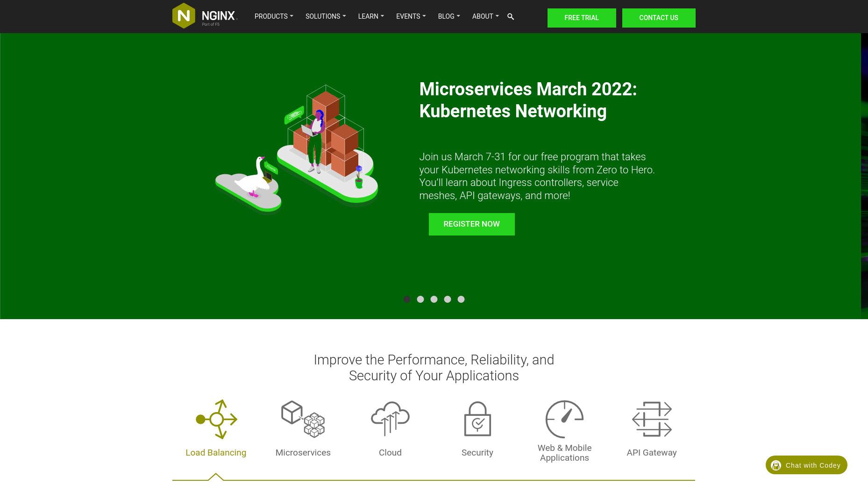Select the Microservices cubes icon
Screen dimensions: 868x492
tap(303, 419)
